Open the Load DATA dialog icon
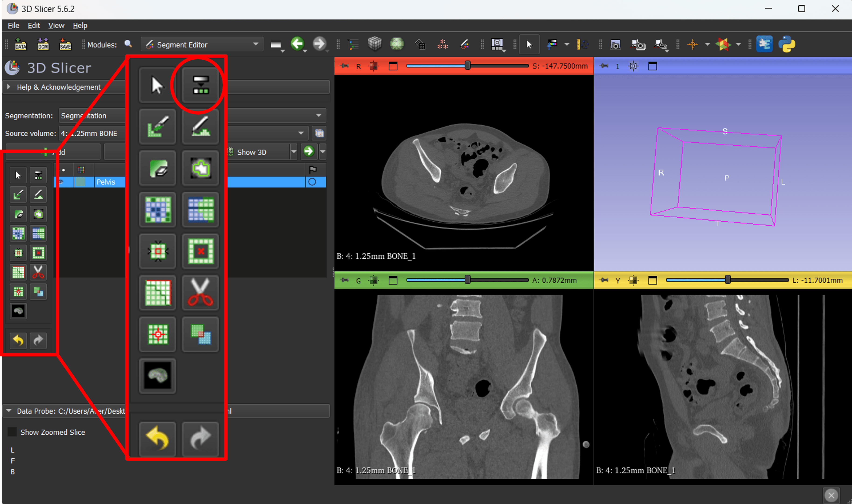 tap(20, 44)
